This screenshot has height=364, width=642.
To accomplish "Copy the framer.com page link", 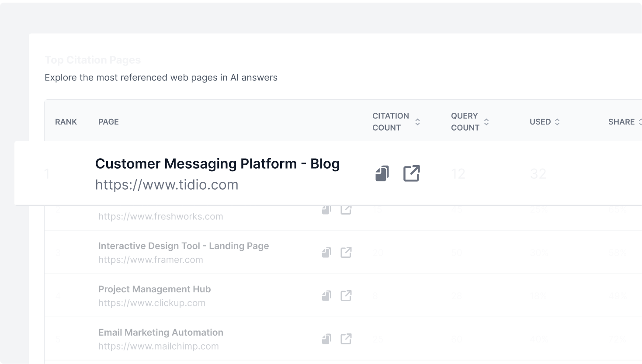I will pos(326,253).
